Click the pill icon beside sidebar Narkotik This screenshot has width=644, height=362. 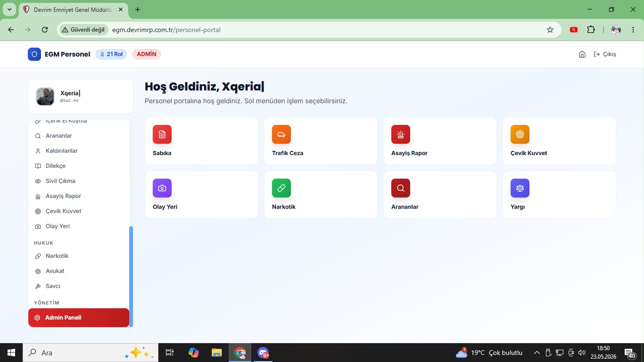coord(38,256)
